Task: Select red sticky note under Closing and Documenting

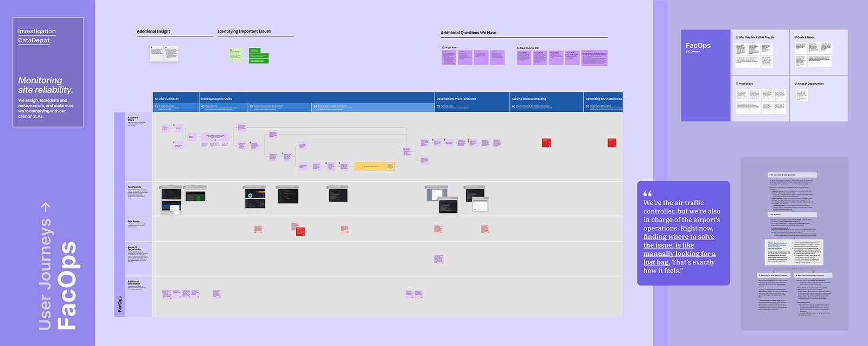Action: 546,143
